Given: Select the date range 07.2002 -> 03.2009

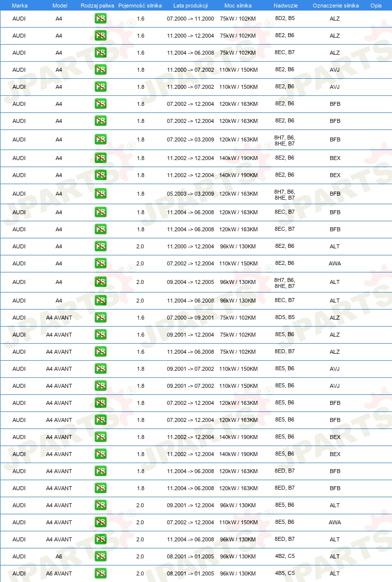Looking at the screenshot, I should (190, 139).
